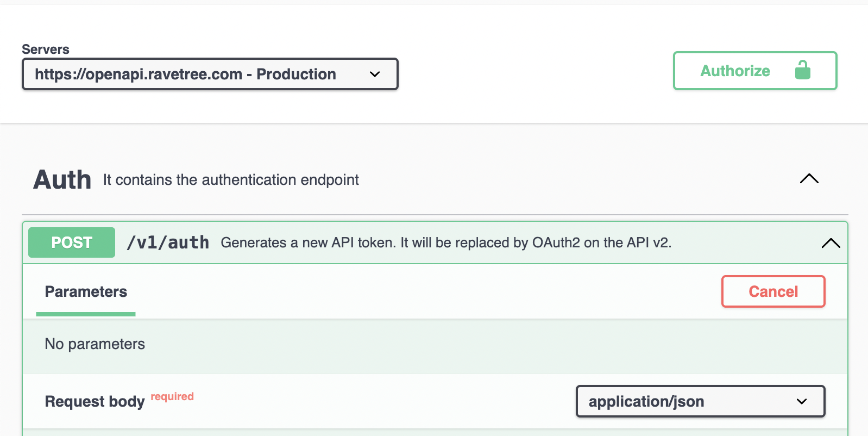Click the Servers label above the dropdown
This screenshot has height=436, width=868.
pos(46,49)
